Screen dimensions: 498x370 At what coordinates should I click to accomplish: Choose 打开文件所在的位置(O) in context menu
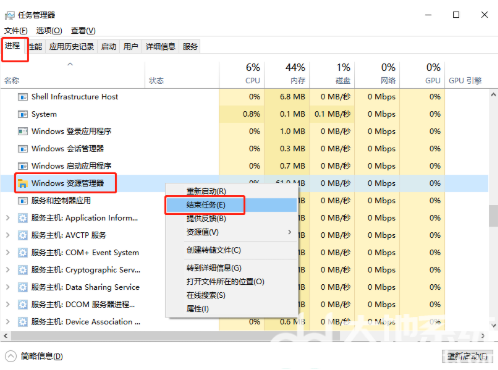(231, 282)
